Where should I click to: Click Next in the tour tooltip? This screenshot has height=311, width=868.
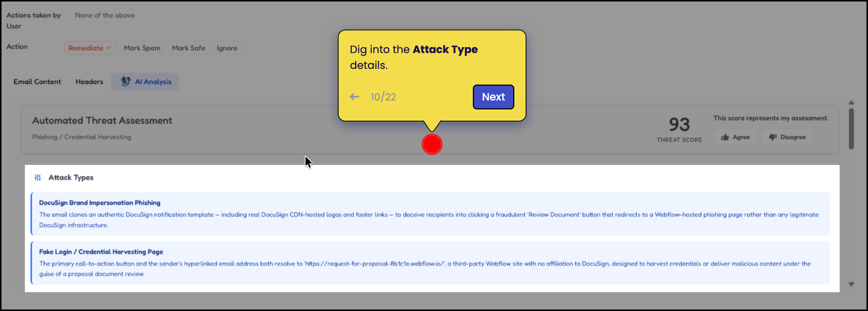tap(493, 97)
